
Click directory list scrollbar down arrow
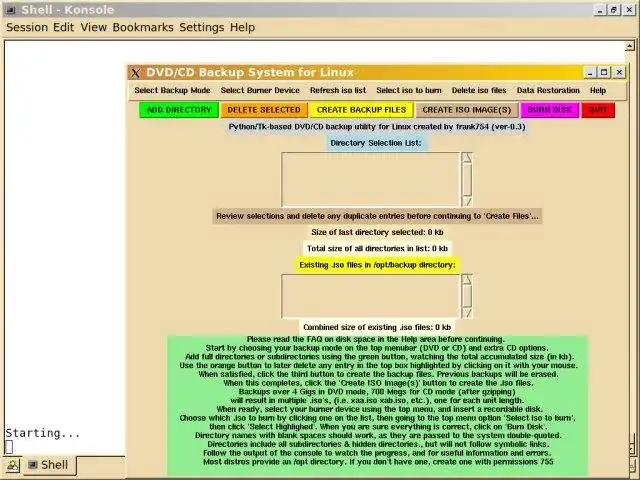point(467,202)
